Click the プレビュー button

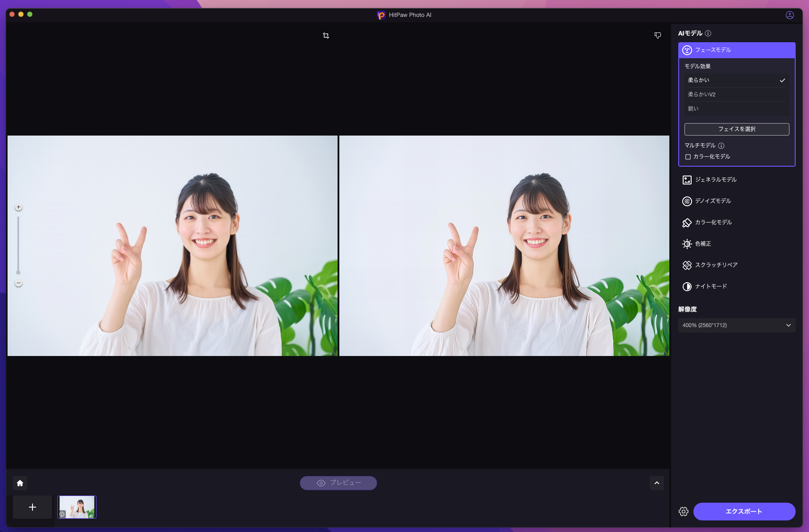point(338,483)
